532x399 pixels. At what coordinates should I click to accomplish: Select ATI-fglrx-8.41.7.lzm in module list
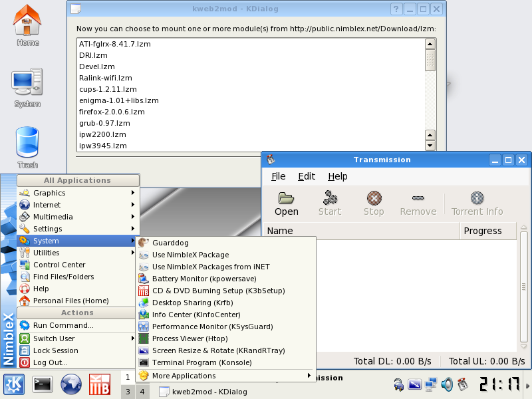click(x=251, y=44)
